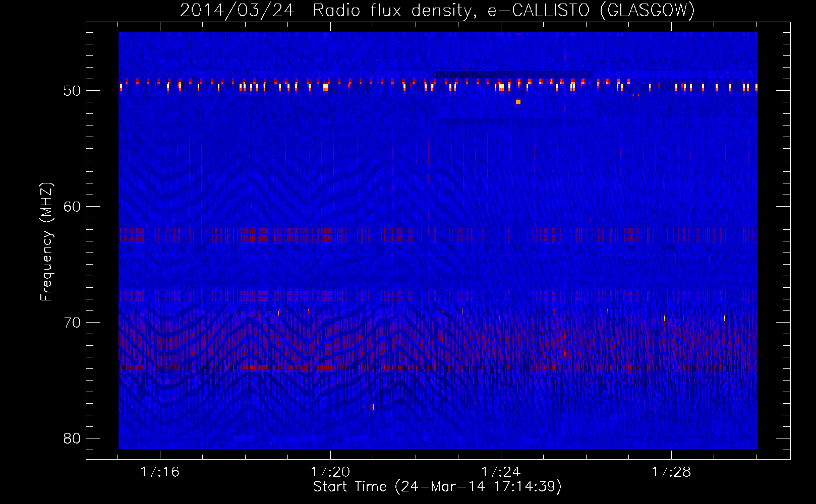Click the 17:20 time tick label
The width and height of the screenshot is (816, 504).
[330, 472]
